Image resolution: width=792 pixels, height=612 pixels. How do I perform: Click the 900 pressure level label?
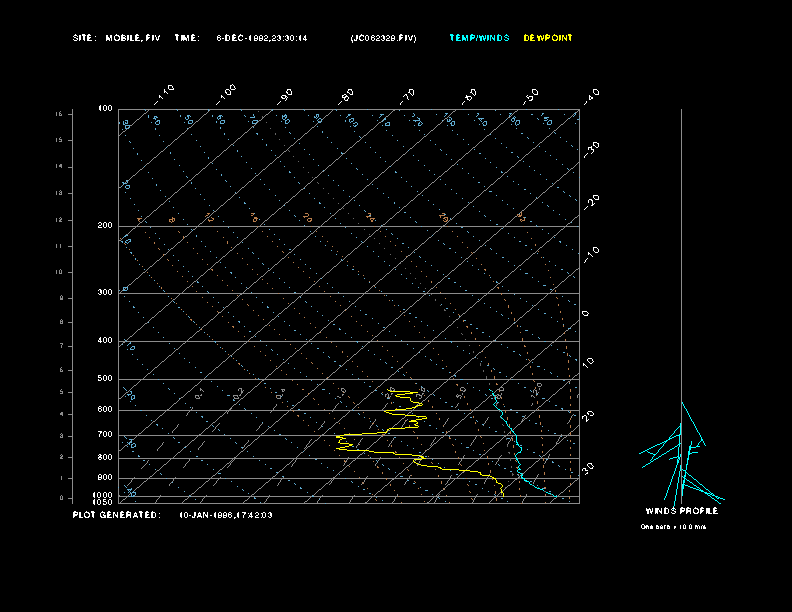tap(105, 477)
